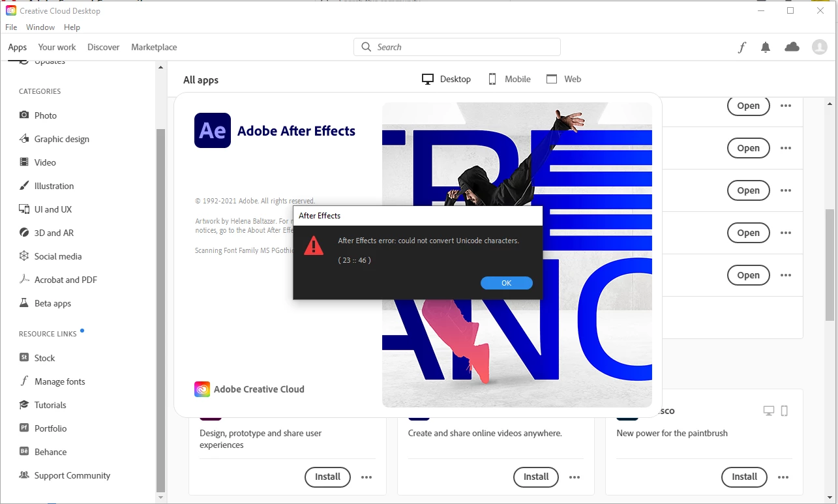Open more options for the paintbrush app card
The height and width of the screenshot is (504, 838).
pos(783,477)
